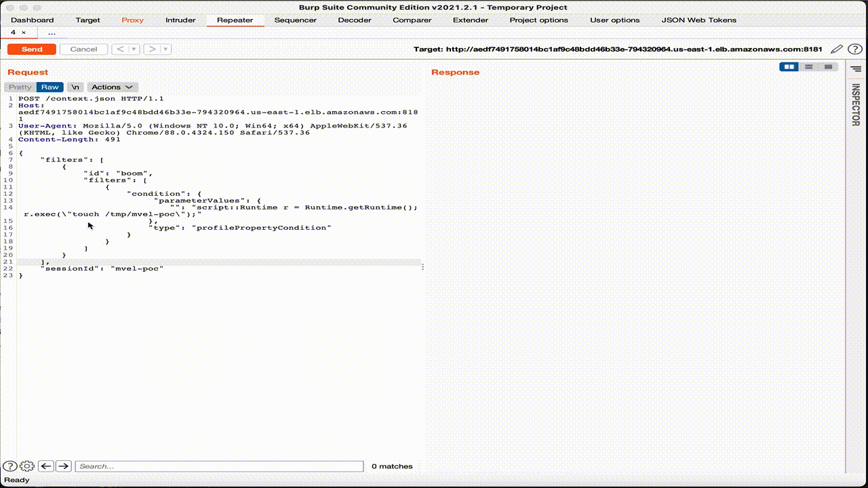Switch request view to Pretty

20,87
